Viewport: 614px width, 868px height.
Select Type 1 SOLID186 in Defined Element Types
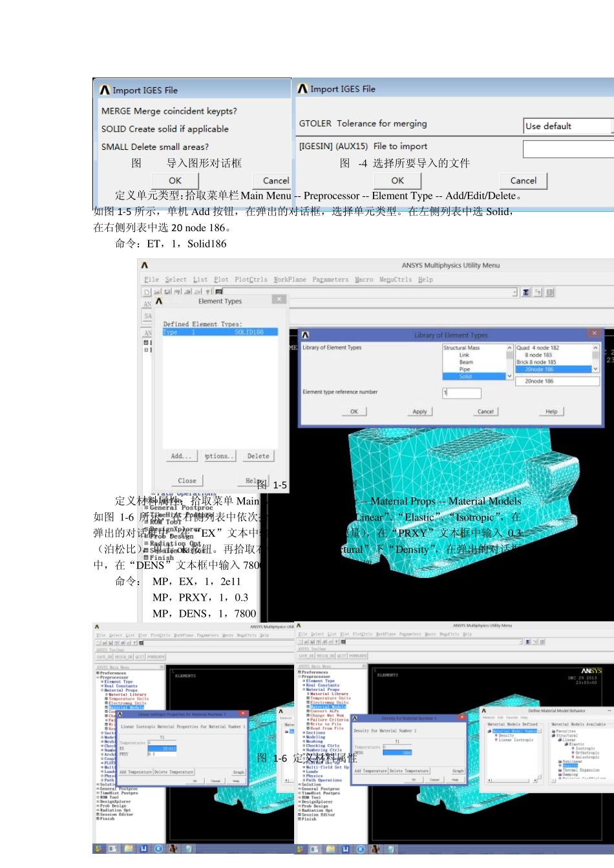point(220,332)
